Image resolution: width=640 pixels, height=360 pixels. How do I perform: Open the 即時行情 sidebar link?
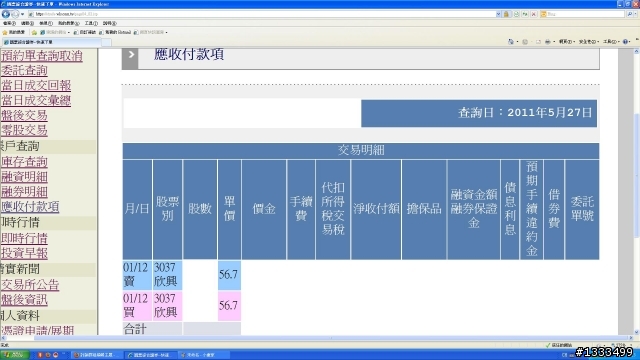[24, 238]
